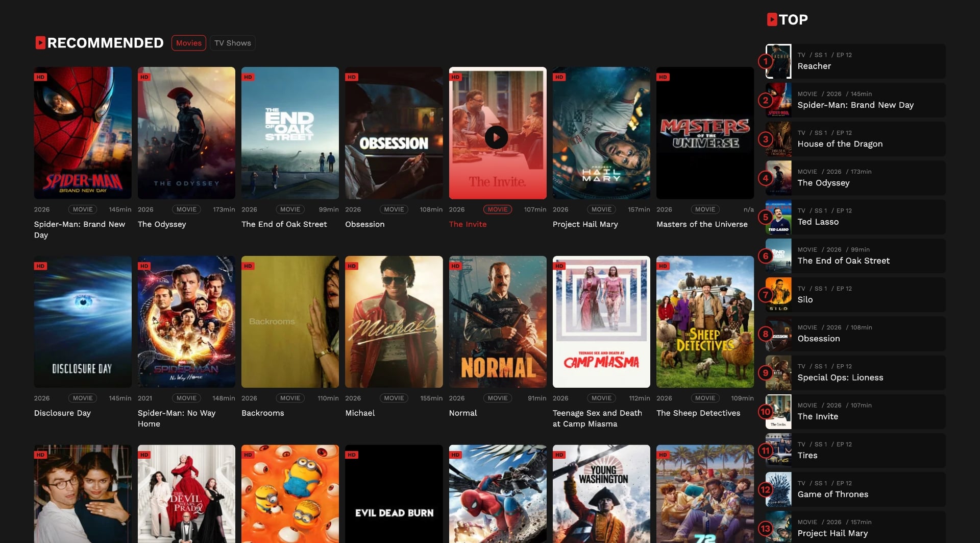This screenshot has width=980, height=543.
Task: Open the Spider-Man: Brand New Day poster
Action: click(83, 133)
